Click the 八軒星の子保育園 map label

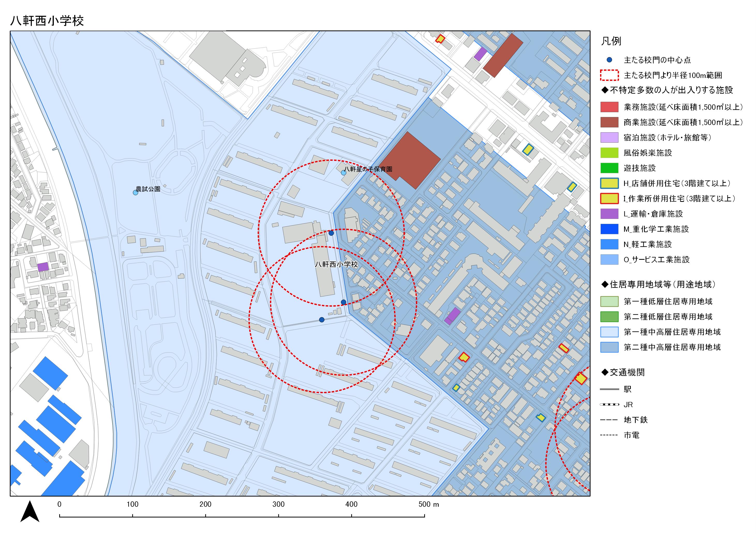pos(368,169)
